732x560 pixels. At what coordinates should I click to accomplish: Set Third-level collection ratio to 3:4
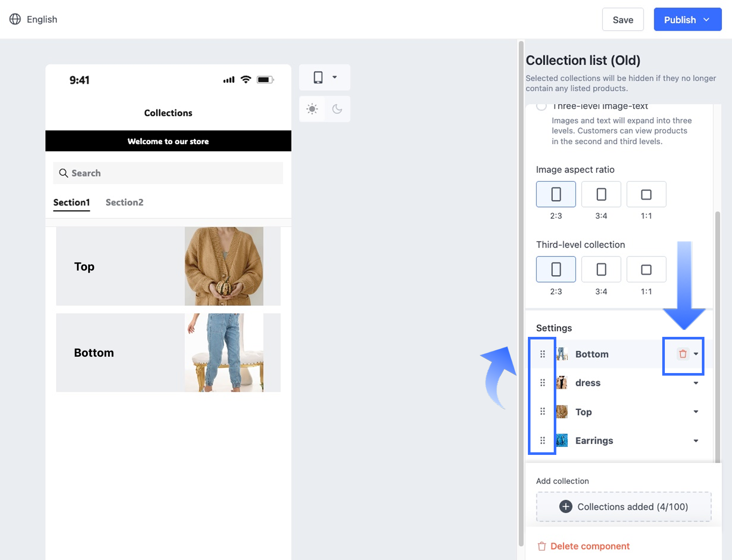tap(601, 270)
